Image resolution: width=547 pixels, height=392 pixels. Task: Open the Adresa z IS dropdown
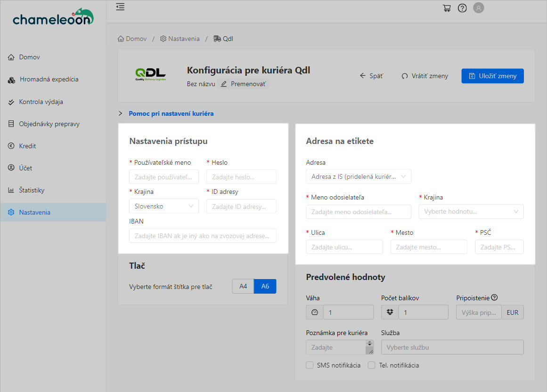358,177
